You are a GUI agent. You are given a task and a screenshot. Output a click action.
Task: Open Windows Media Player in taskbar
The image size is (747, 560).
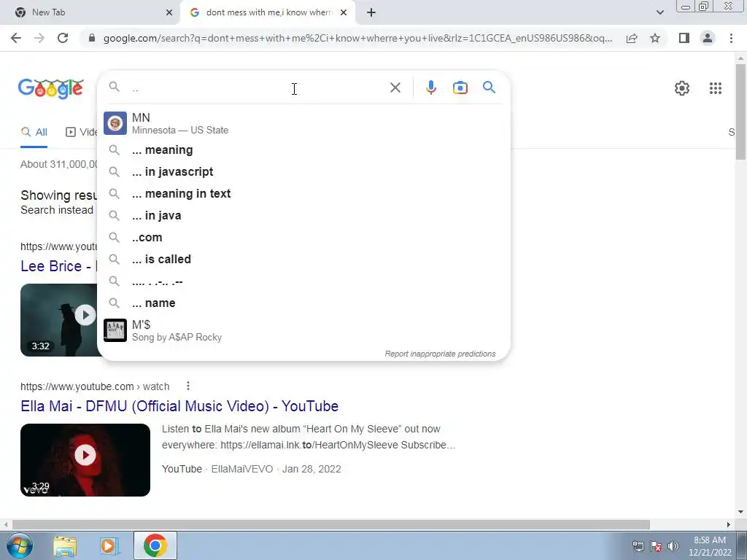pyautogui.click(x=109, y=546)
